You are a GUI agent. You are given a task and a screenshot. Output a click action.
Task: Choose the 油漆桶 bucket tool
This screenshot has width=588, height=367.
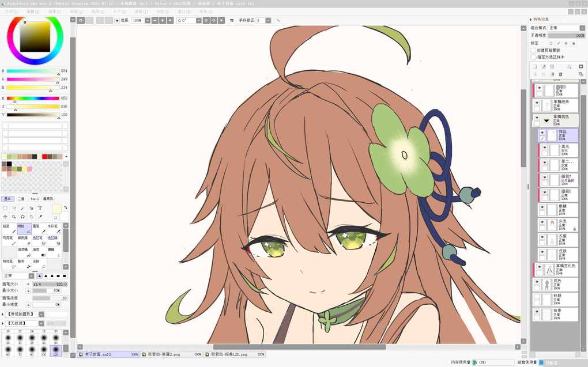pyautogui.click(x=24, y=252)
